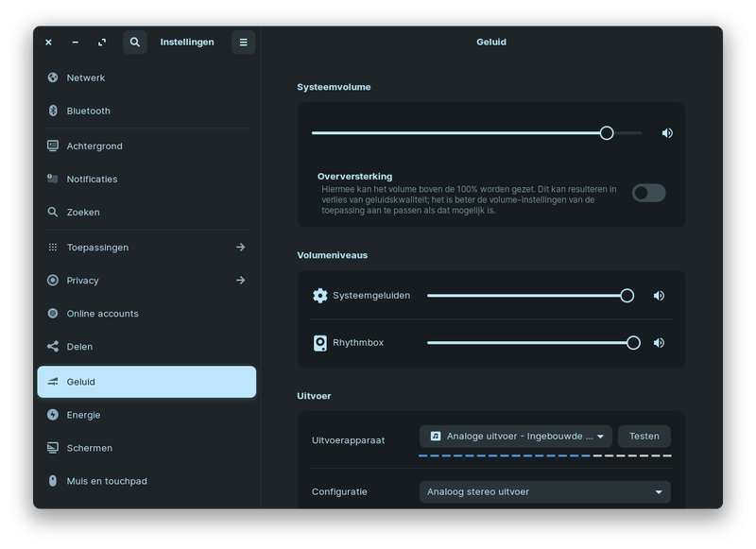Image resolution: width=756 pixels, height=549 pixels.
Task: Mute Rhythmbox with its speaker icon
Action: coord(659,343)
